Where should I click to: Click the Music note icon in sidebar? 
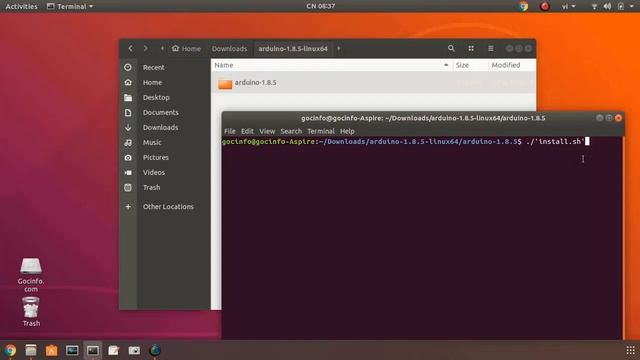click(128, 142)
